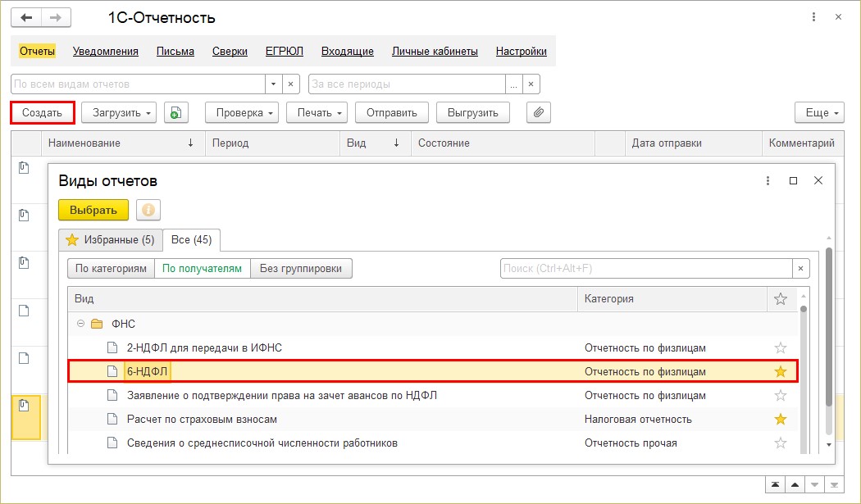Move down one row with down arrow button
The height and width of the screenshot is (504, 861).
(x=814, y=484)
